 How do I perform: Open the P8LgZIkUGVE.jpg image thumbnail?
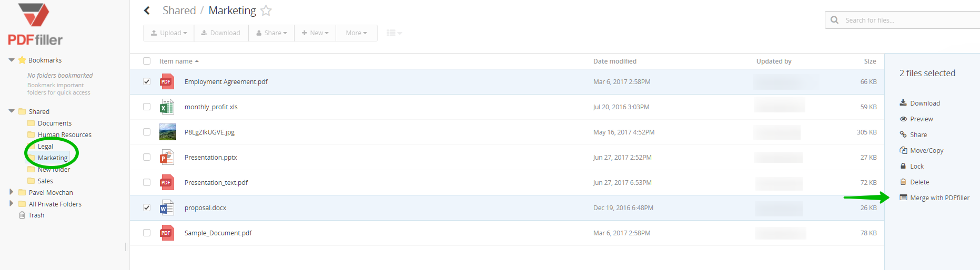168,132
